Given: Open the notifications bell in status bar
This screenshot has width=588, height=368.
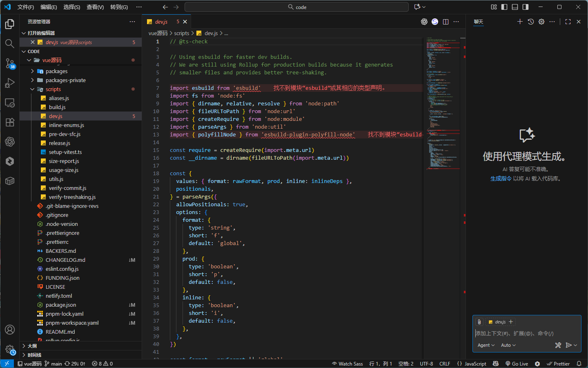Looking at the screenshot, I should pyautogui.click(x=579, y=364).
